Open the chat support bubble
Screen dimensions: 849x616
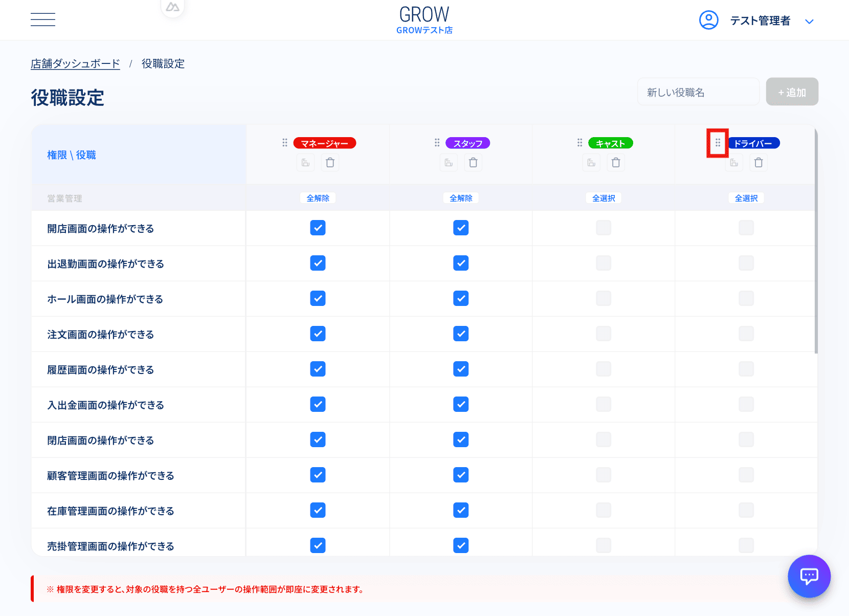point(809,576)
